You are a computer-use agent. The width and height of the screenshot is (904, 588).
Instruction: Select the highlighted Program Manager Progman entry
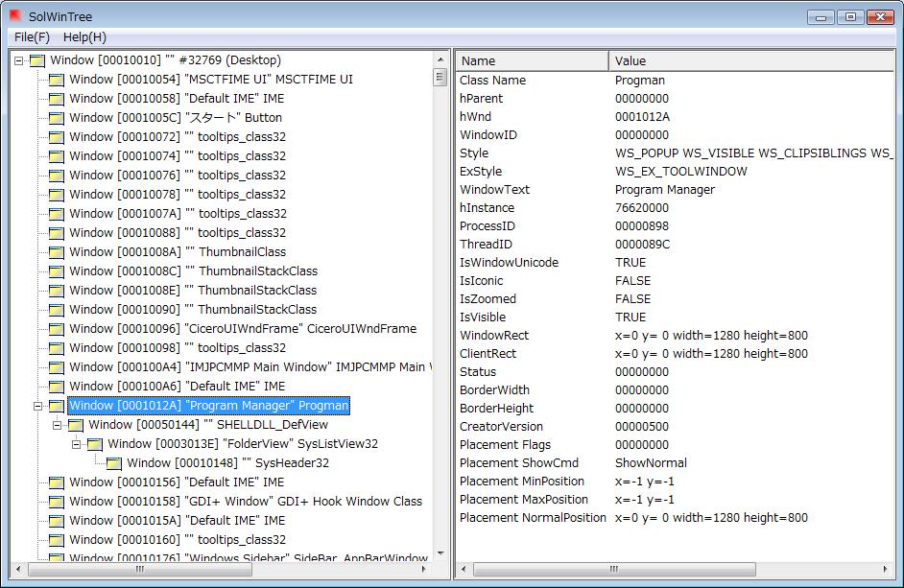tap(208, 406)
